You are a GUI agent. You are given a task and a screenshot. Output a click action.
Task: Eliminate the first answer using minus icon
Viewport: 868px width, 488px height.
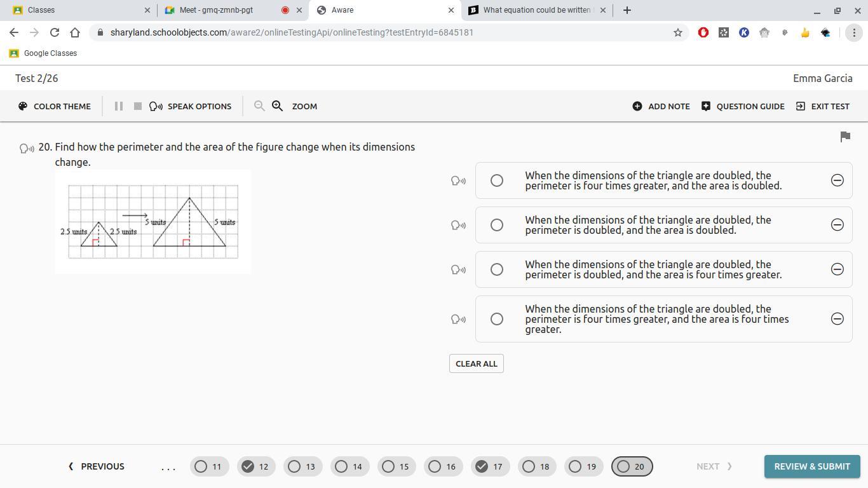click(x=837, y=180)
